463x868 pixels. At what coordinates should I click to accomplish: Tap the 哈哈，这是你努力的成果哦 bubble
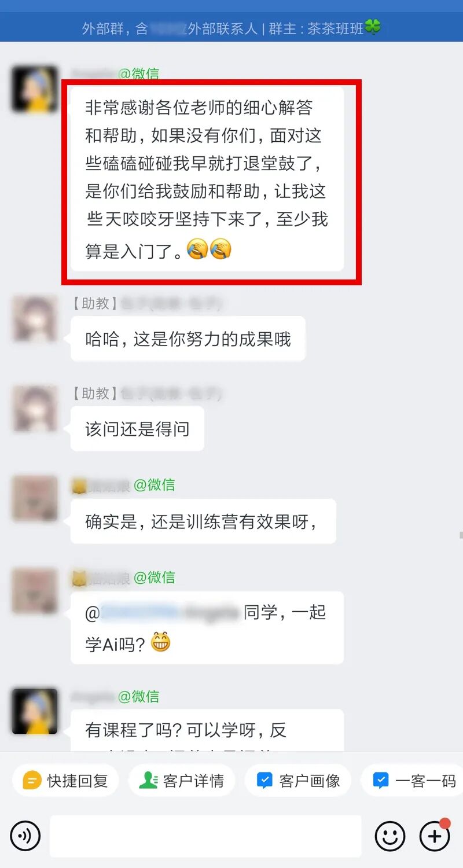(x=188, y=339)
